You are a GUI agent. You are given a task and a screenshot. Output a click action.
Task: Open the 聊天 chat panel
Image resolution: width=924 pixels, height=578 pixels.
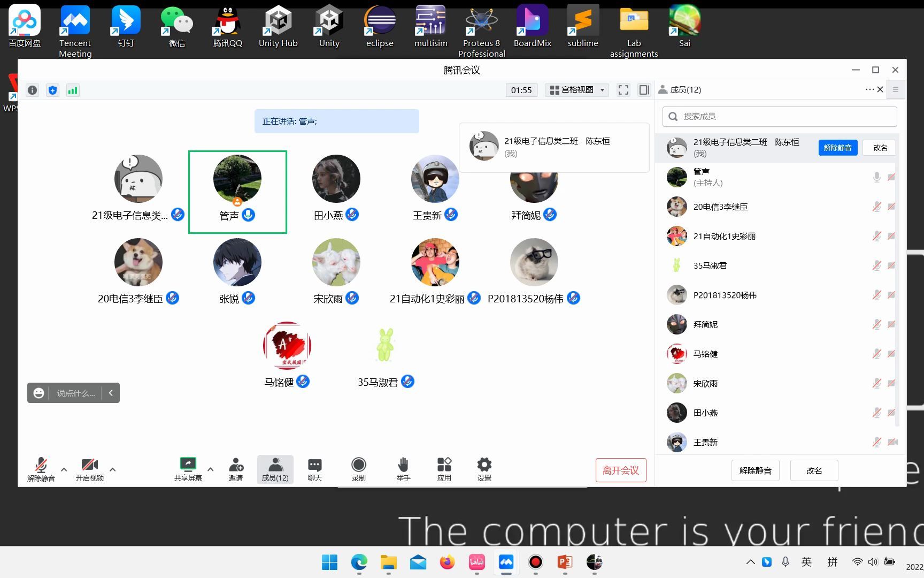(315, 469)
